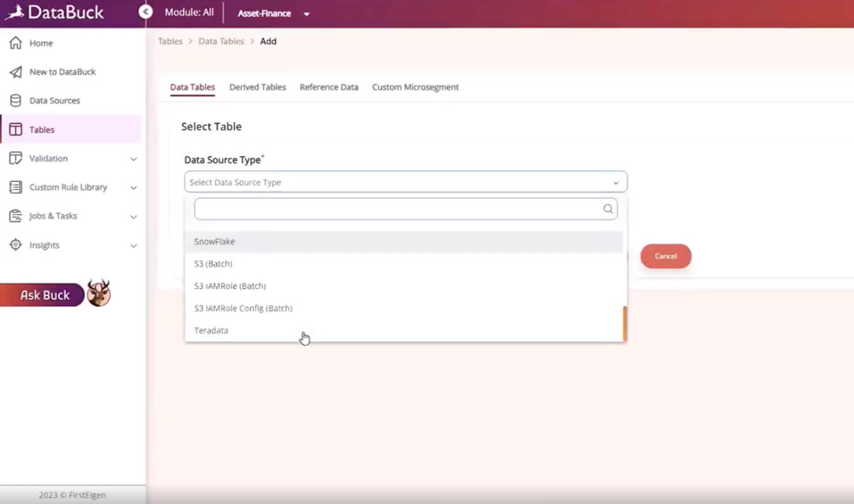Image resolution: width=854 pixels, height=504 pixels.
Task: Click the Jobs & Tasks icon
Action: point(16,216)
